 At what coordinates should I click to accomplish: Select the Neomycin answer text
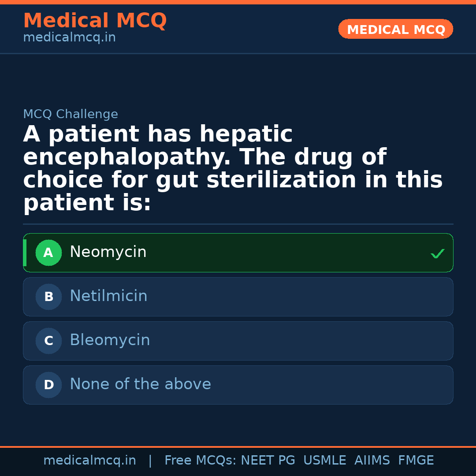[108, 252]
